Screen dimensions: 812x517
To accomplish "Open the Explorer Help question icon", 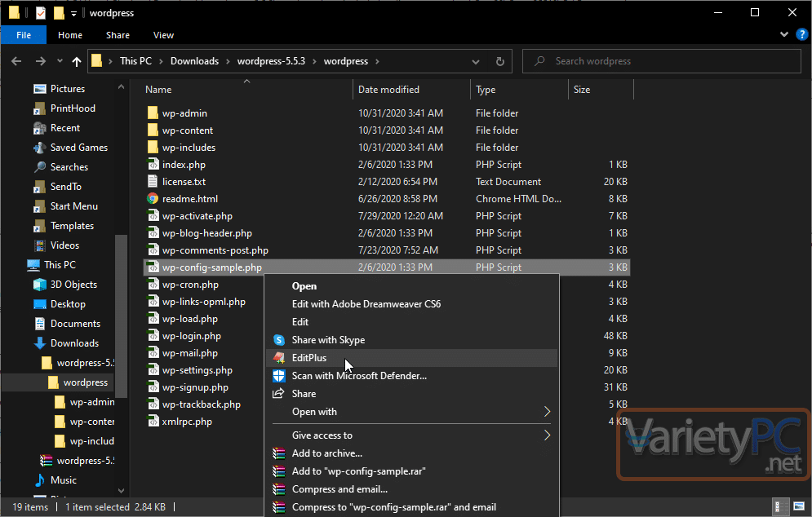I will (x=801, y=35).
